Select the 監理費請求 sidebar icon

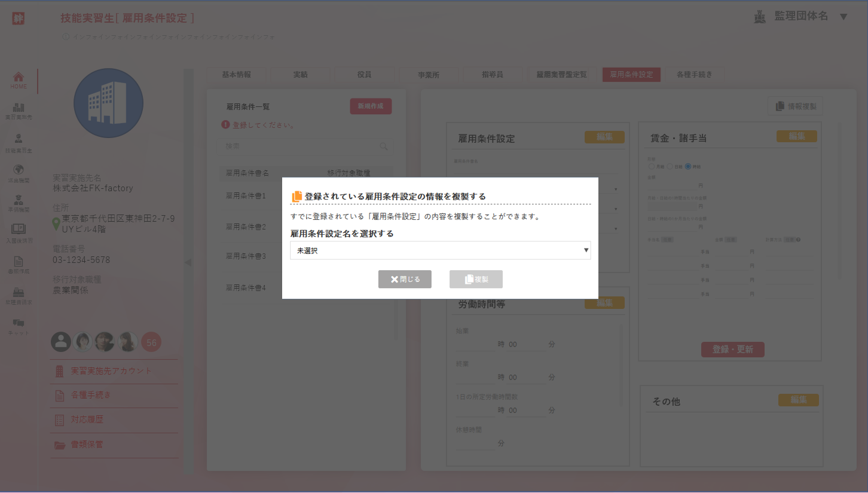coord(18,296)
